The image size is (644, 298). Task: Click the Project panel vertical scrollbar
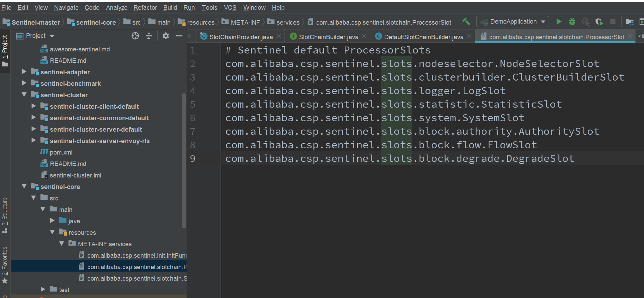[184, 160]
